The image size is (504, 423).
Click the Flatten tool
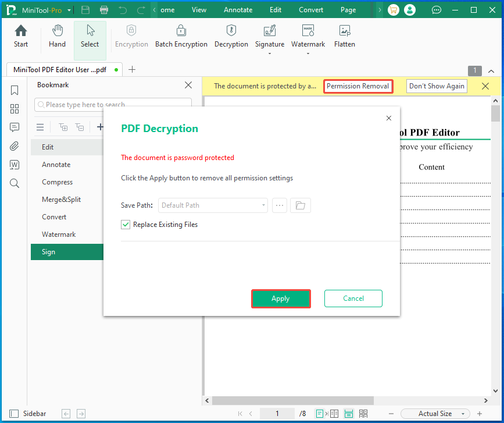coord(345,36)
